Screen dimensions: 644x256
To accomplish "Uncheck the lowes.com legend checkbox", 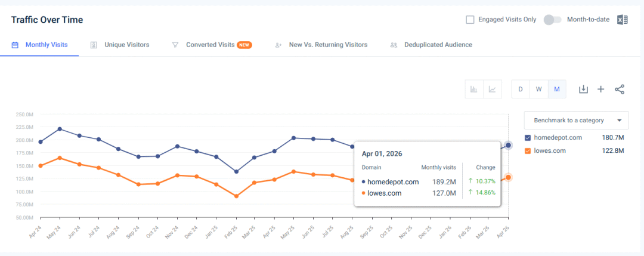I will (528, 151).
